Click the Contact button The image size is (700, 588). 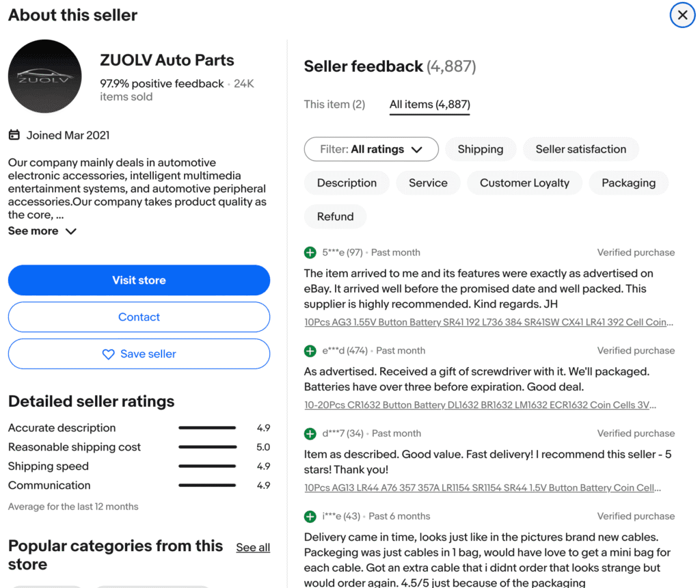click(x=139, y=317)
